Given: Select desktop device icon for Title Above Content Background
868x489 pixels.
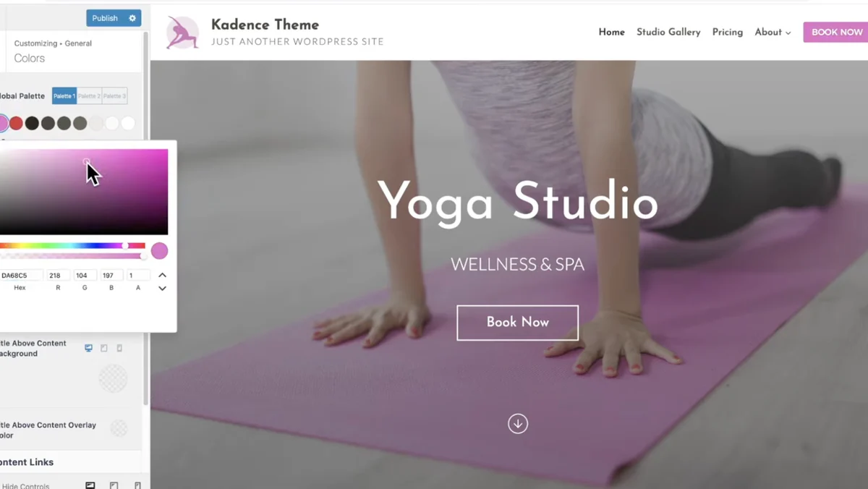Looking at the screenshot, I should tap(88, 348).
